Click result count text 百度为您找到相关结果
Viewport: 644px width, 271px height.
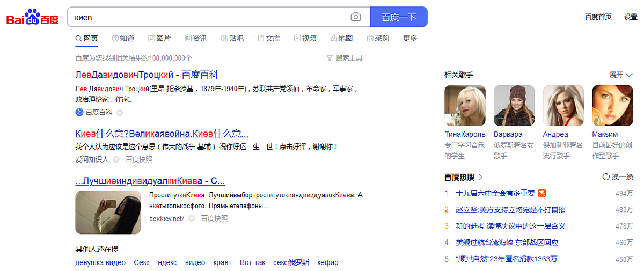tap(134, 58)
